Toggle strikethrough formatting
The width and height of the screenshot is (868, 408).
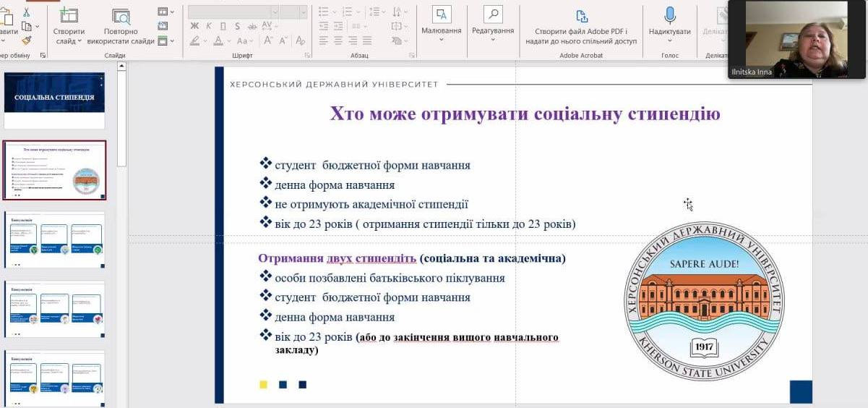[251, 26]
